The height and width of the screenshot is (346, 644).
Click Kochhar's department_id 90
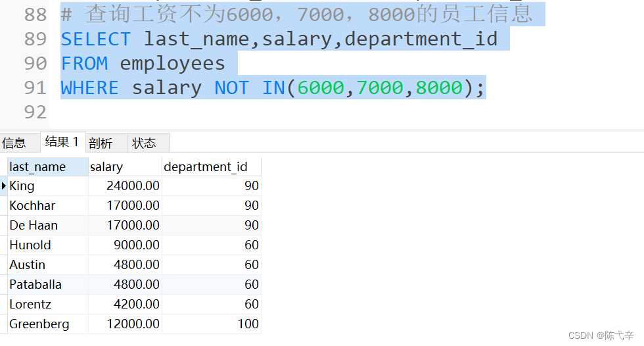click(212, 205)
